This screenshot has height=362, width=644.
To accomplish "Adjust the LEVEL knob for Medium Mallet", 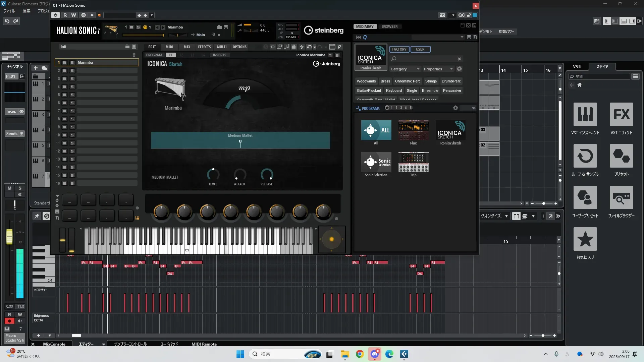I will pos(213,174).
